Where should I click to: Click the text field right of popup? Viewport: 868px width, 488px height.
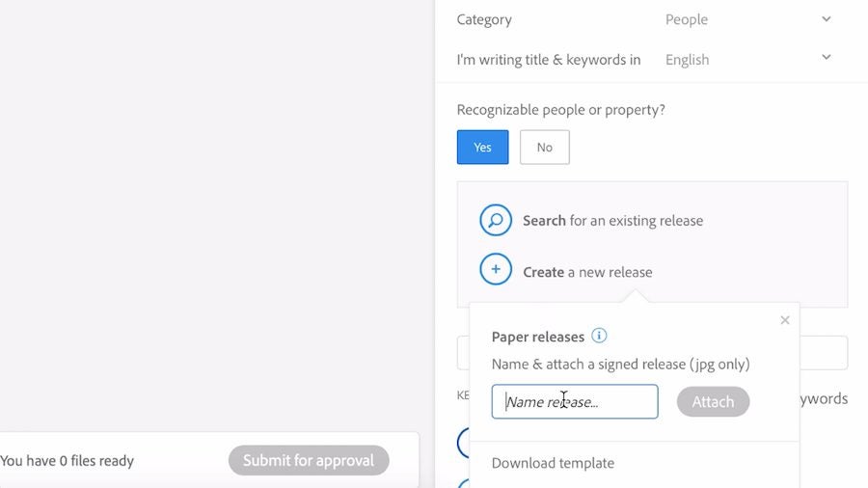click(x=824, y=353)
